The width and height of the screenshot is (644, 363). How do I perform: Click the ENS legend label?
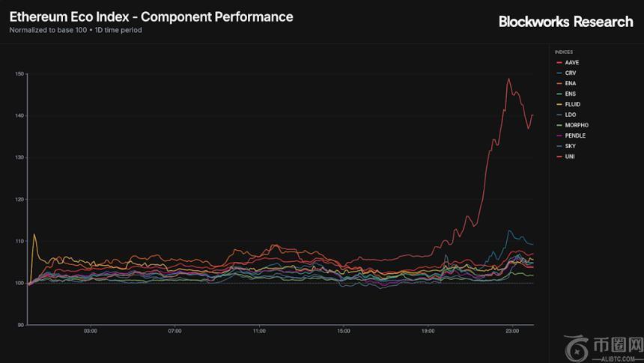(x=571, y=94)
